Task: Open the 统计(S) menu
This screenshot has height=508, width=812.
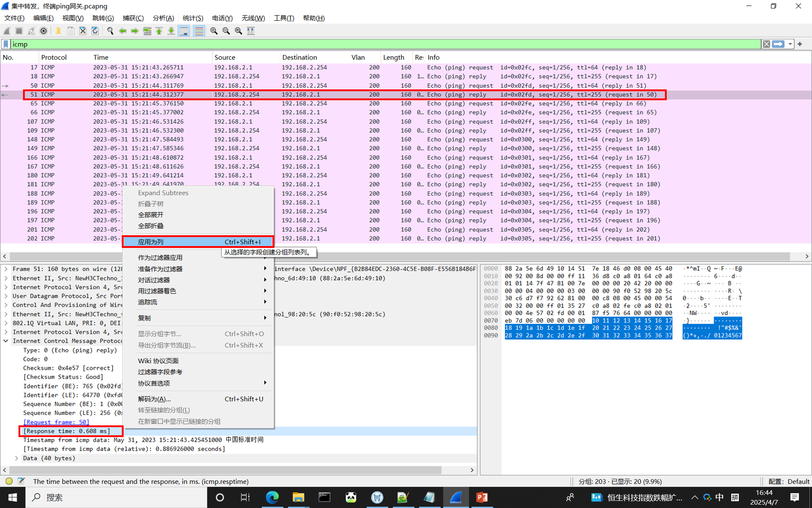Action: pos(193,18)
